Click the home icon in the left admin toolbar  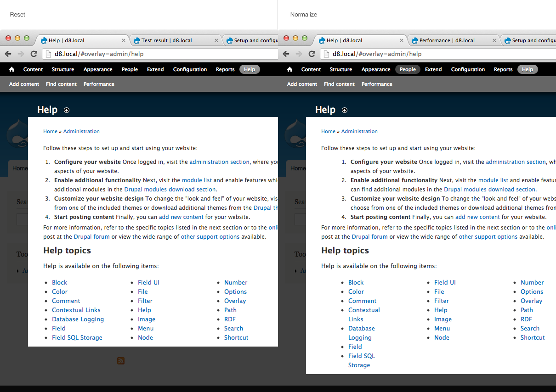click(12, 69)
